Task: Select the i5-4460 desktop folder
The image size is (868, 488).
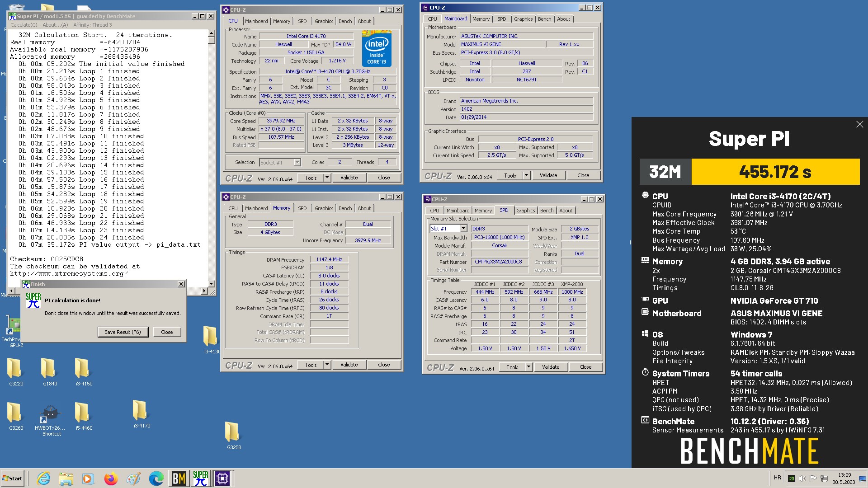Action: pyautogui.click(x=84, y=416)
